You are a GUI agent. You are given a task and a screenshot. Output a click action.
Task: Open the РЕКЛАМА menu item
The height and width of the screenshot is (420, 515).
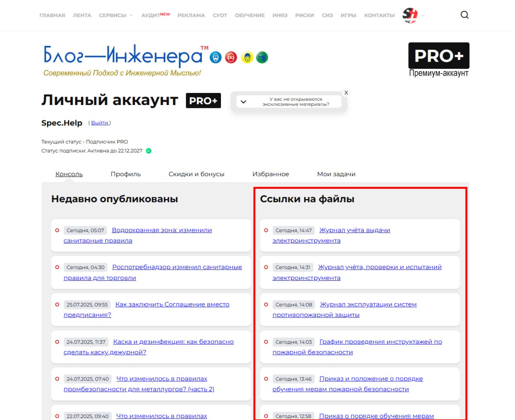pyautogui.click(x=191, y=15)
